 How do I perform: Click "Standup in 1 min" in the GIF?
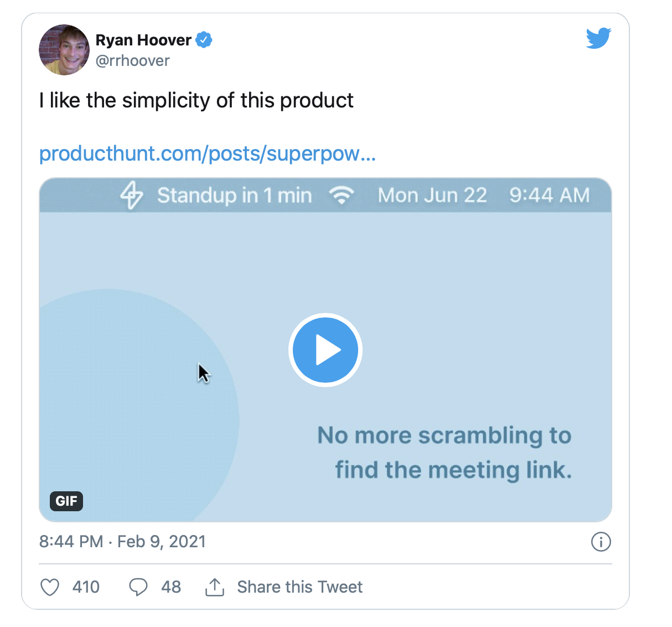click(234, 196)
